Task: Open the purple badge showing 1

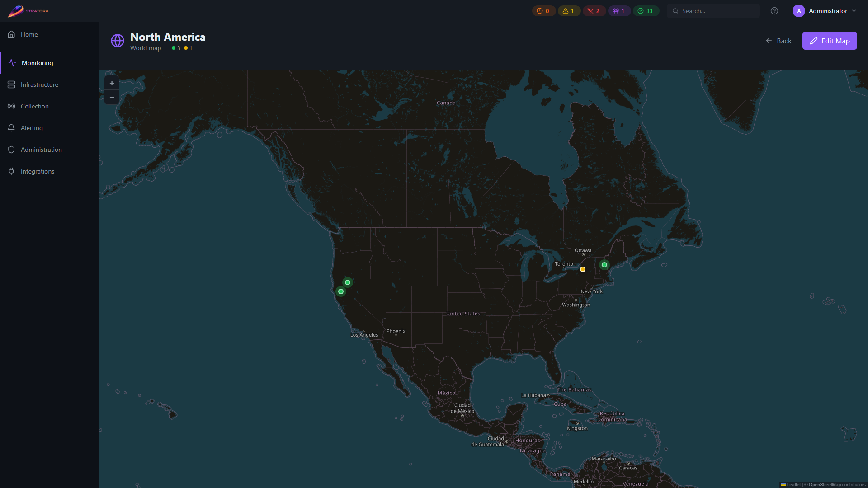Action: pos(619,11)
